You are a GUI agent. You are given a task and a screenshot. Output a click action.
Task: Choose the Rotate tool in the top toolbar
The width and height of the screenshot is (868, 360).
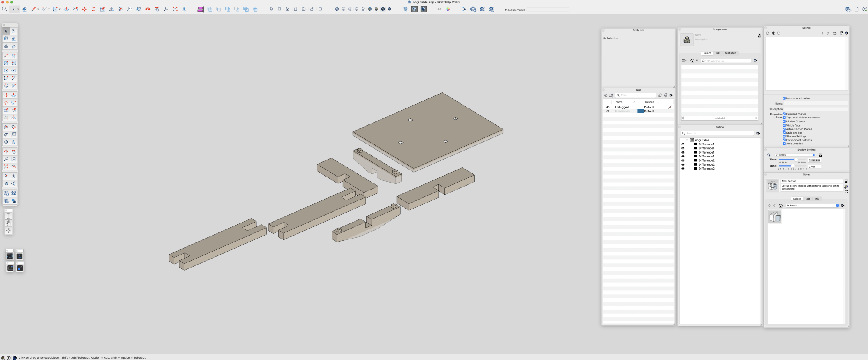click(x=93, y=9)
